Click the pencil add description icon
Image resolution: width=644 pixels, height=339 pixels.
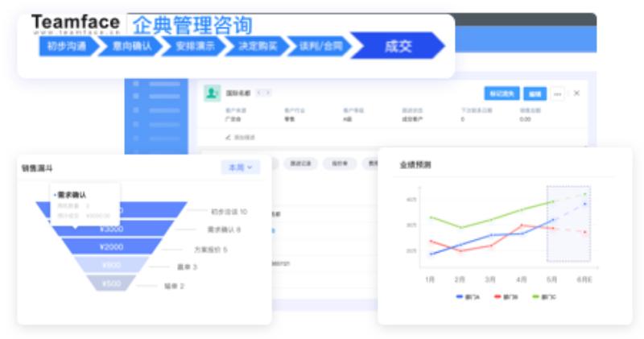pyautogui.click(x=229, y=137)
